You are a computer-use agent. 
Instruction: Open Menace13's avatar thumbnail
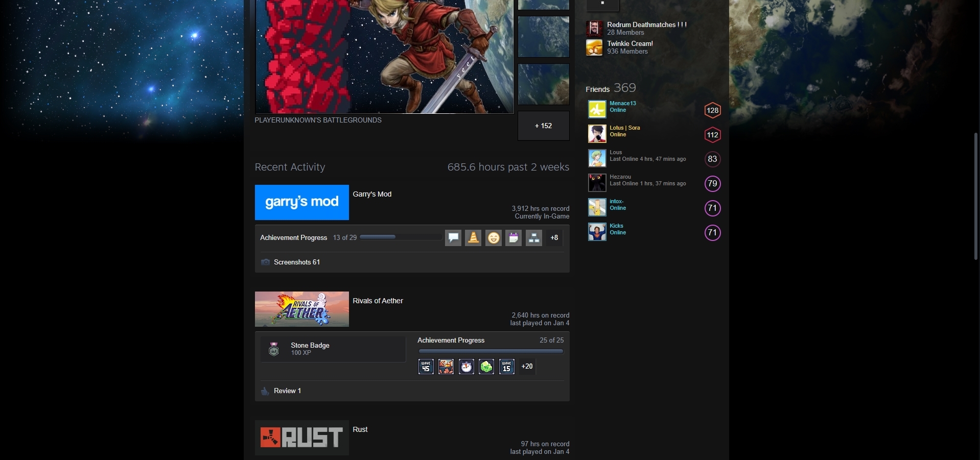click(x=597, y=109)
